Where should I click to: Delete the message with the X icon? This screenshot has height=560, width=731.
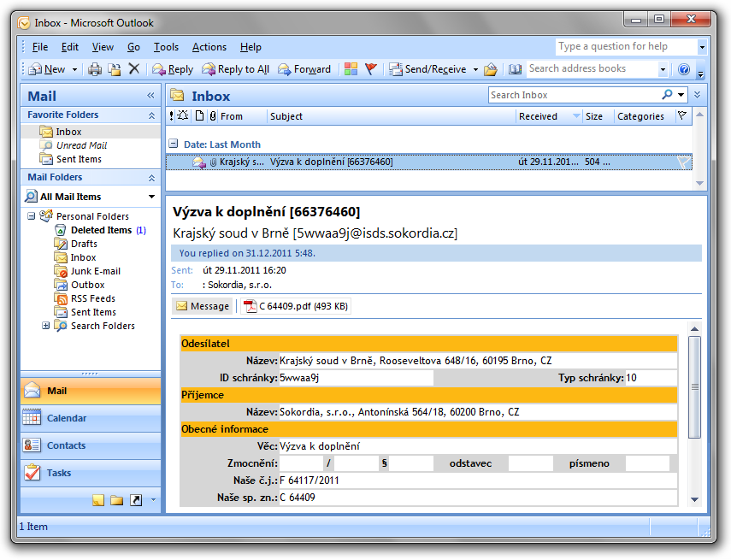click(133, 69)
